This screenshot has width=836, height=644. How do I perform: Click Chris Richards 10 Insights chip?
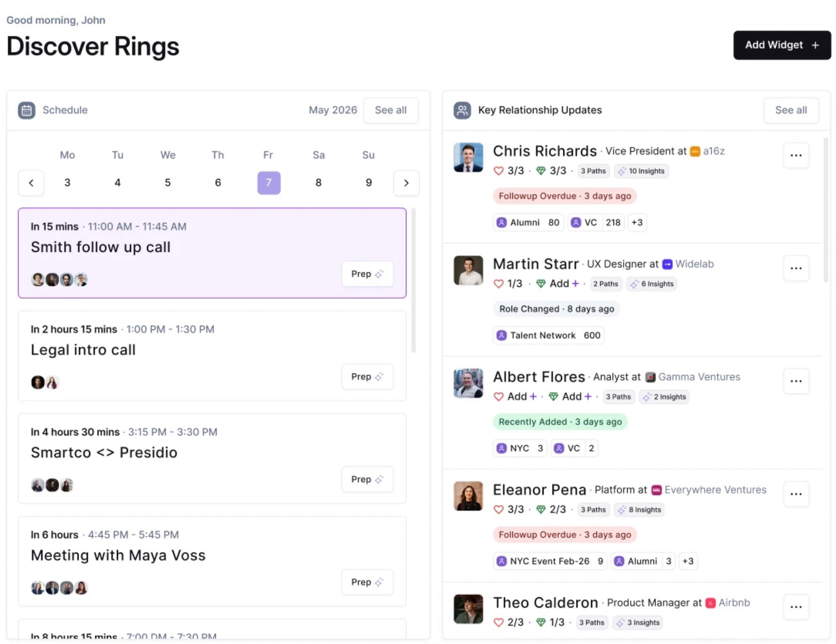click(x=641, y=171)
